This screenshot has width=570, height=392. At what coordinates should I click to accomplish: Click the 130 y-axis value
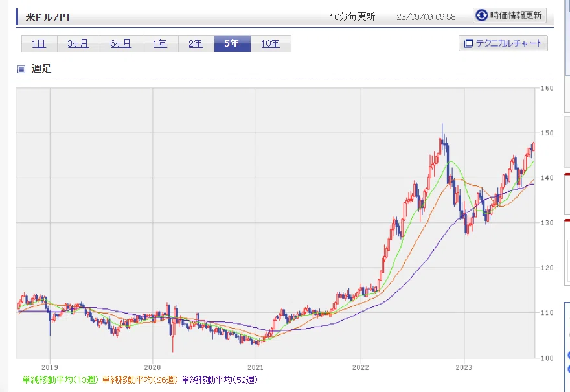[x=547, y=223]
